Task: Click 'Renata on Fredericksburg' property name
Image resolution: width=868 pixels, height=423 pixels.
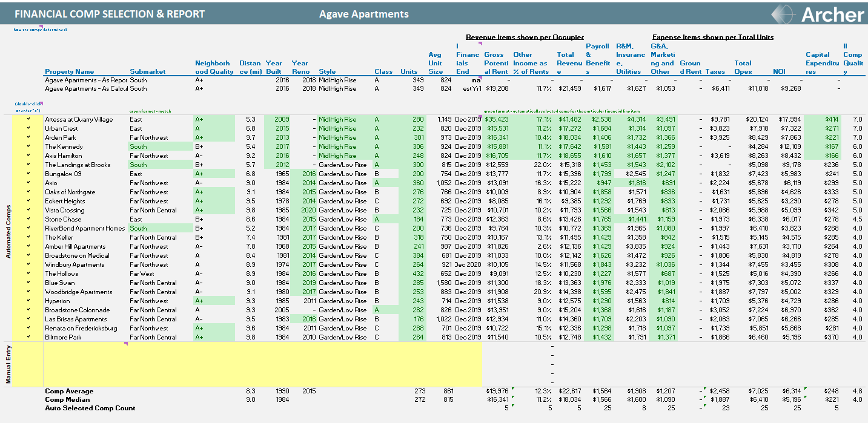Action: click(x=81, y=328)
